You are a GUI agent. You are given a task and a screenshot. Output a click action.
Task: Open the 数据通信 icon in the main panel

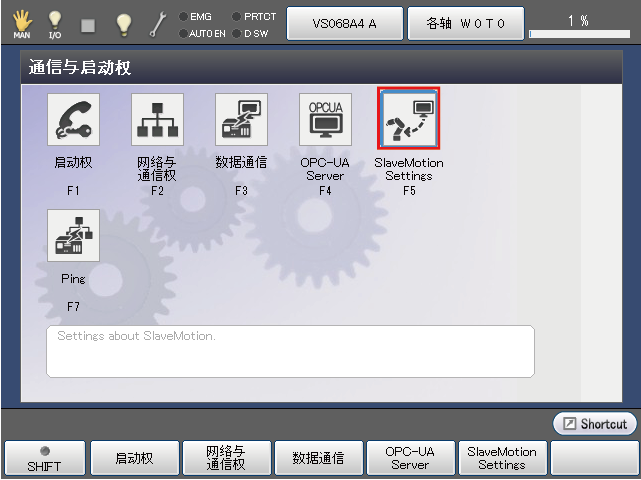pos(241,120)
